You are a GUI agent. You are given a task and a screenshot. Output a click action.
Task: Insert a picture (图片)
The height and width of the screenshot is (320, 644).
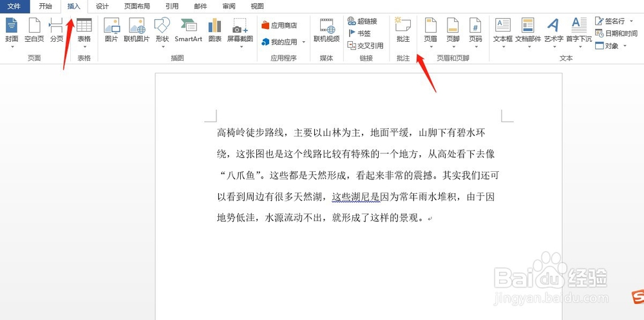(111, 30)
